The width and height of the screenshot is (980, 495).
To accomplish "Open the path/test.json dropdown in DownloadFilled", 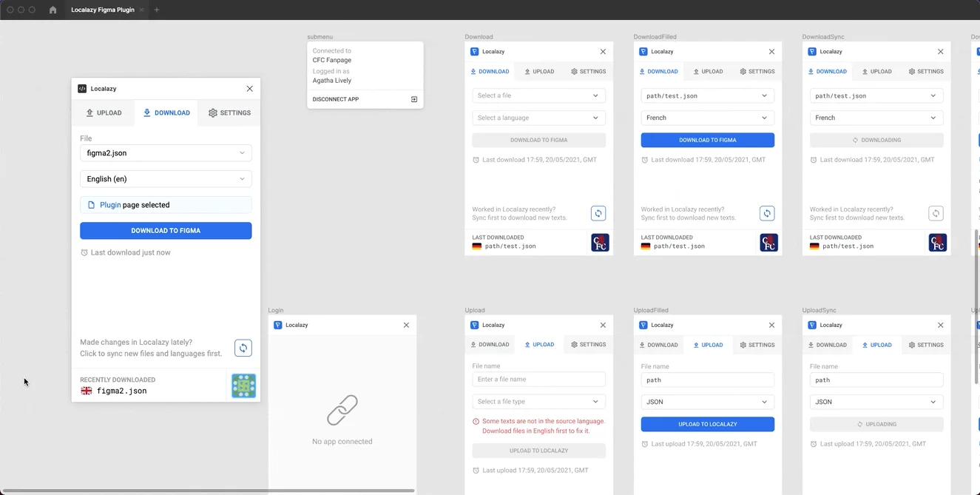I will click(708, 95).
